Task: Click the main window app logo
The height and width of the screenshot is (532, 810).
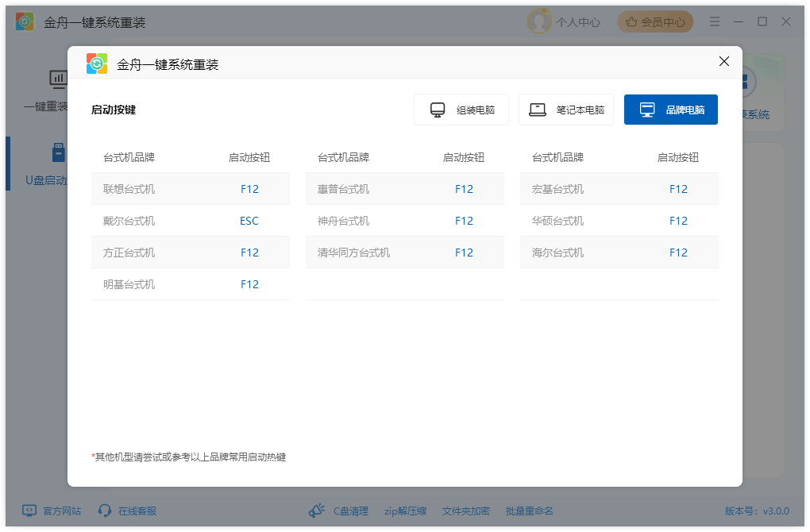Action: click(25, 21)
